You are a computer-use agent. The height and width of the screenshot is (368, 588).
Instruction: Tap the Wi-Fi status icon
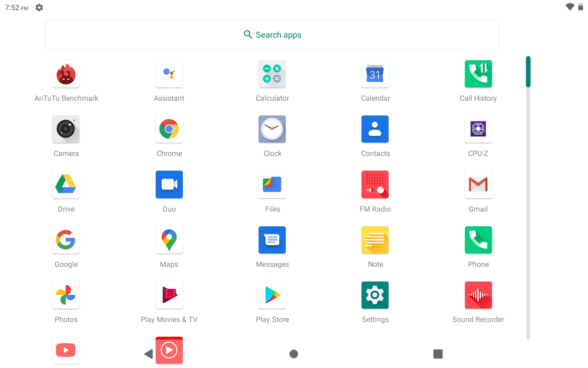570,7
